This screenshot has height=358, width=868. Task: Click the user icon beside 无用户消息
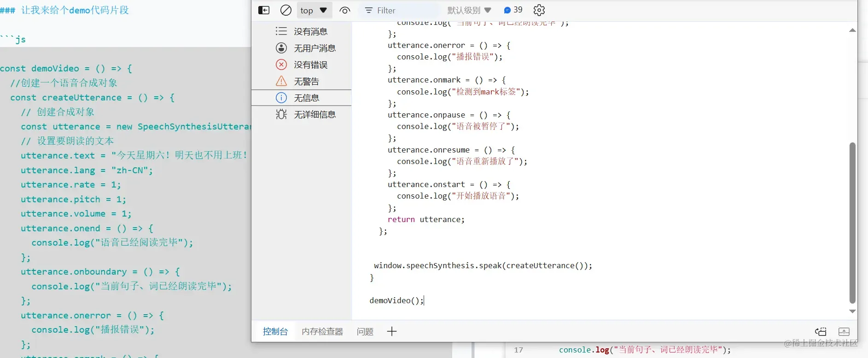[x=281, y=48]
